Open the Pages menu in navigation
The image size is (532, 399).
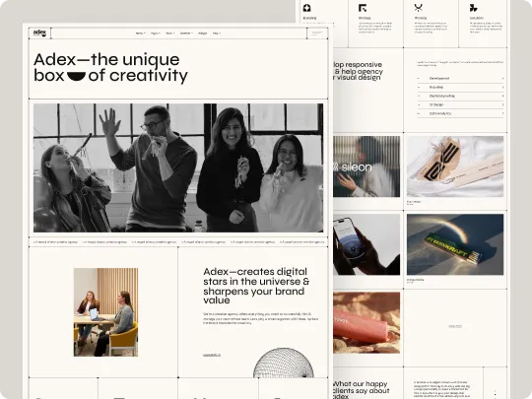click(155, 33)
